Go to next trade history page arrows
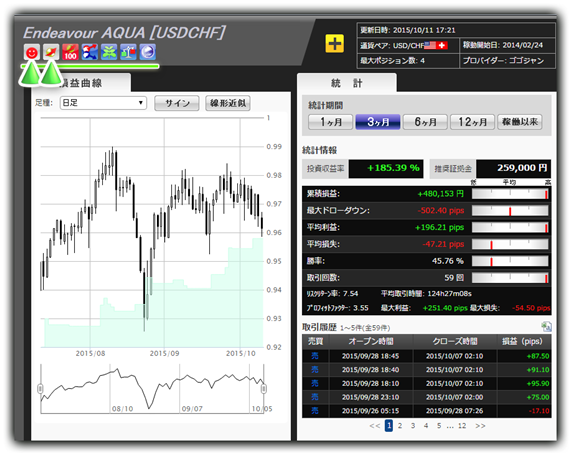The width and height of the screenshot is (571, 455). click(x=480, y=426)
